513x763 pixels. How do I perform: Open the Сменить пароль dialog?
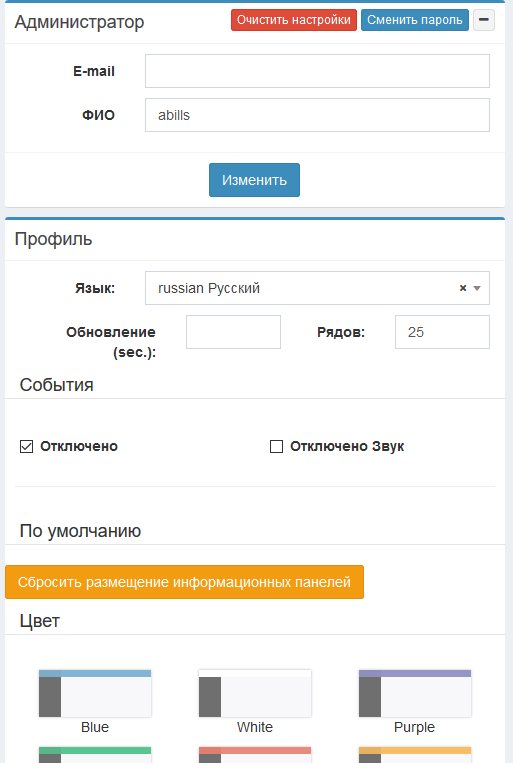coord(415,20)
